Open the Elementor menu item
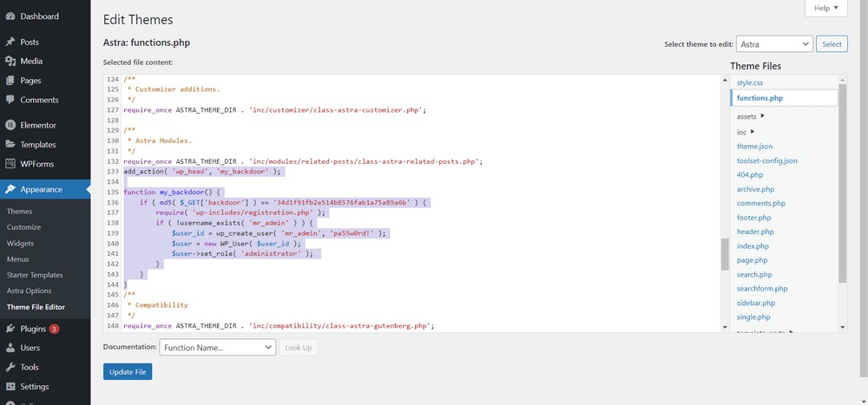This screenshot has height=405, width=868. tap(45, 125)
